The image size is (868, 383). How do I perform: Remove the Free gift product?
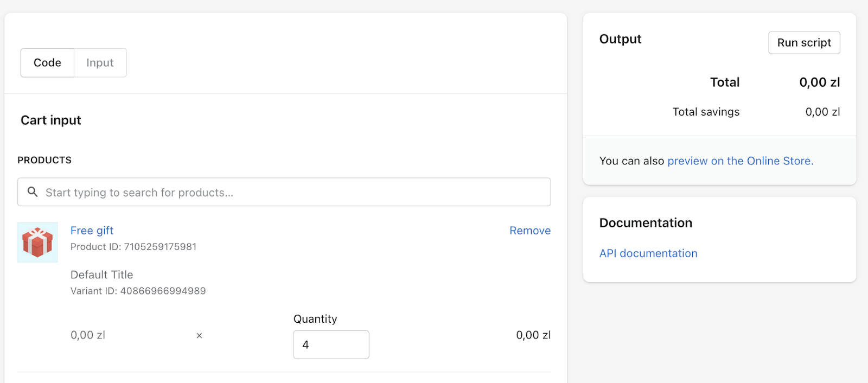tap(529, 231)
